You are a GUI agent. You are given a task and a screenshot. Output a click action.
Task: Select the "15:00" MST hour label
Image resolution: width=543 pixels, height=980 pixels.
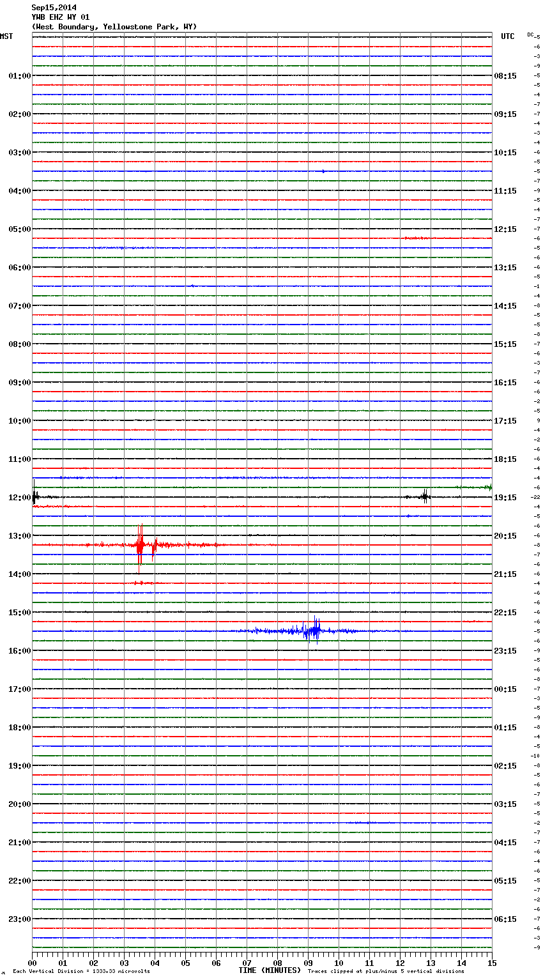point(19,613)
